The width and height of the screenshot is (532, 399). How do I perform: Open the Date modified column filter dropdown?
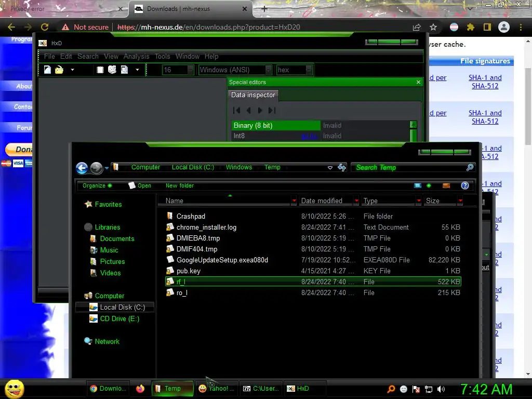coord(356,201)
